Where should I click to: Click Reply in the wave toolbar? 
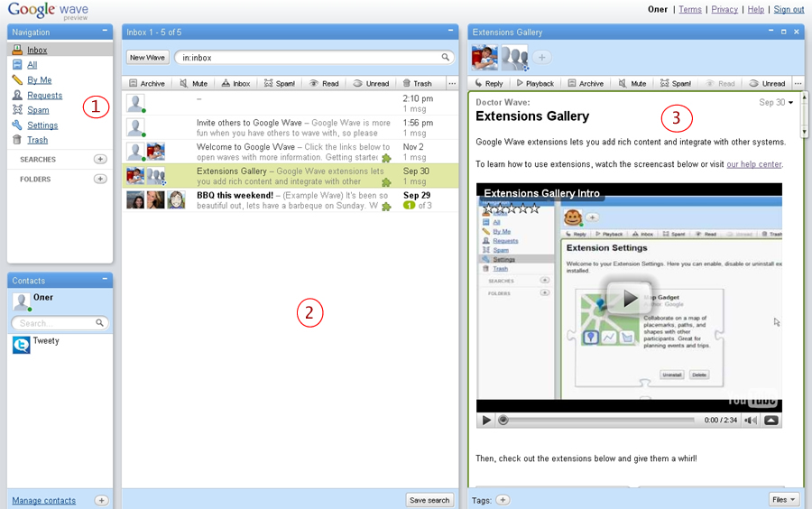pos(489,83)
